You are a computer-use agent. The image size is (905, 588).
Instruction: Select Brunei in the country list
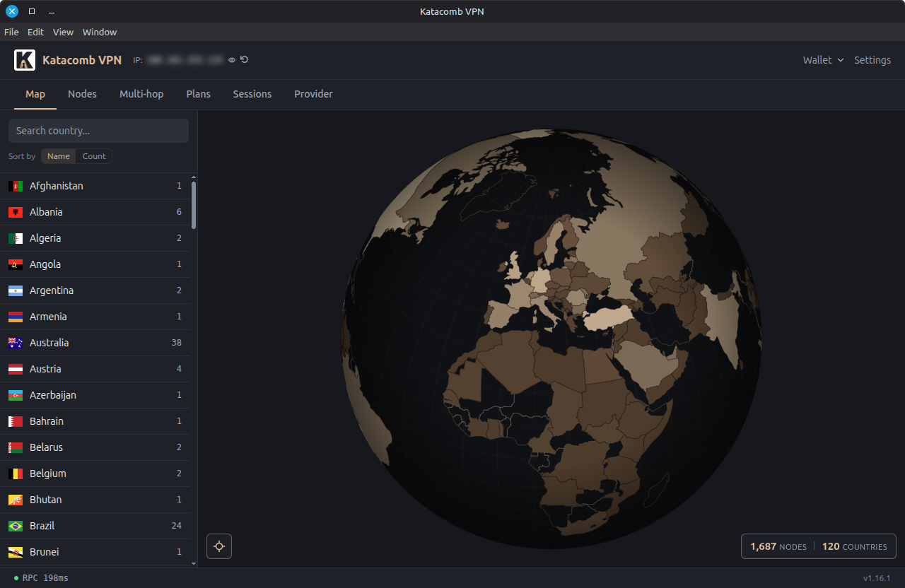(x=95, y=552)
